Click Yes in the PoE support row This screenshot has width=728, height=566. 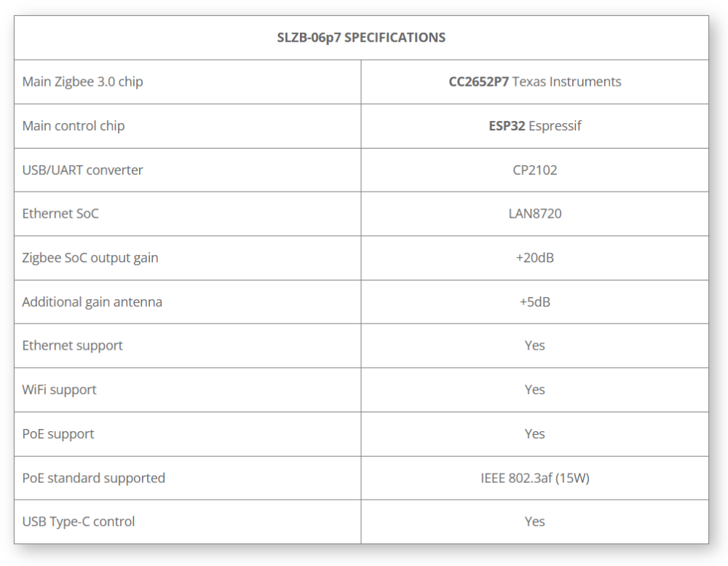[534, 434]
